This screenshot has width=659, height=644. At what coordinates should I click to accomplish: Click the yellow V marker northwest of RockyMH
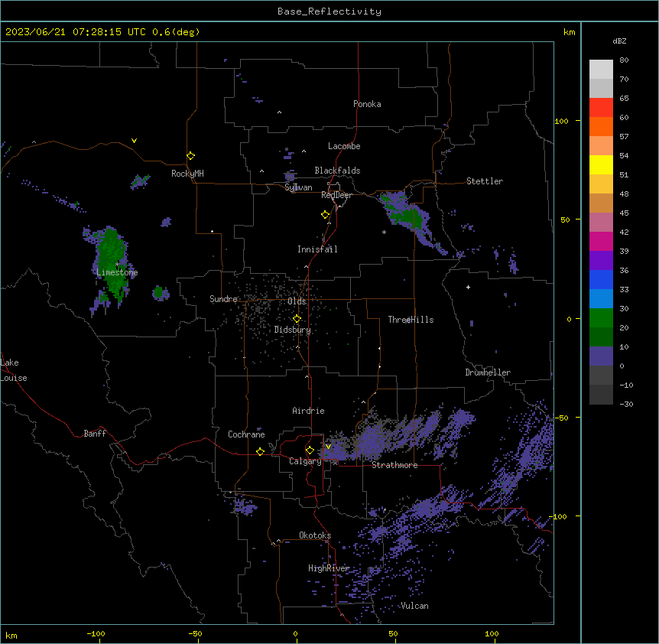(x=134, y=141)
